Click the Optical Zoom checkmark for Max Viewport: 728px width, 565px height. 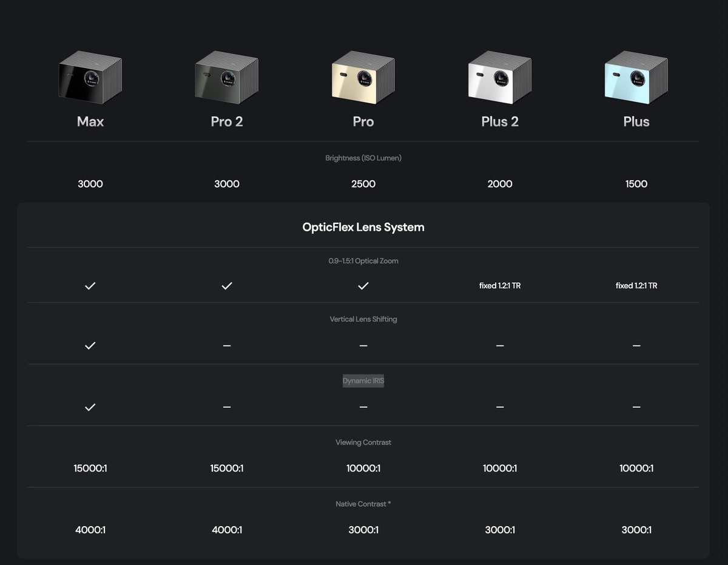(x=90, y=286)
